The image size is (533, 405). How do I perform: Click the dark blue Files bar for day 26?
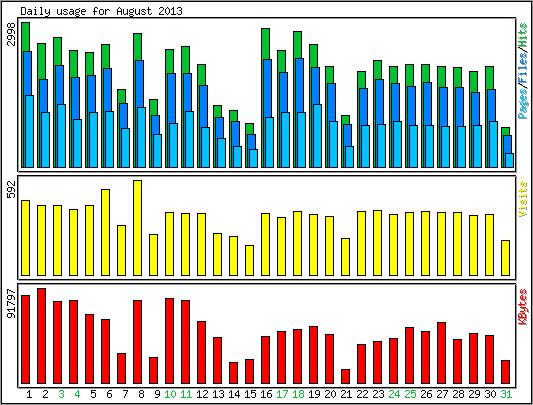pyautogui.click(x=428, y=104)
